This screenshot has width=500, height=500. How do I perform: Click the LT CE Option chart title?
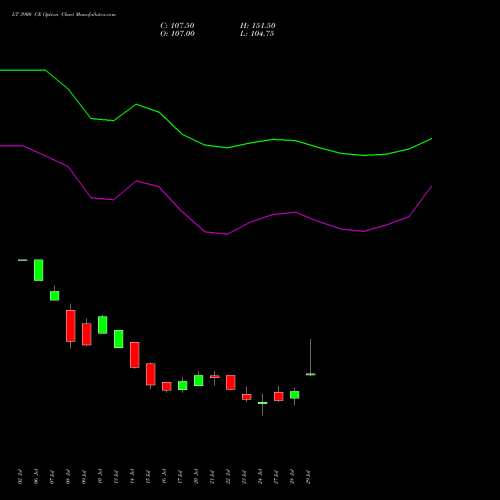tap(64, 15)
